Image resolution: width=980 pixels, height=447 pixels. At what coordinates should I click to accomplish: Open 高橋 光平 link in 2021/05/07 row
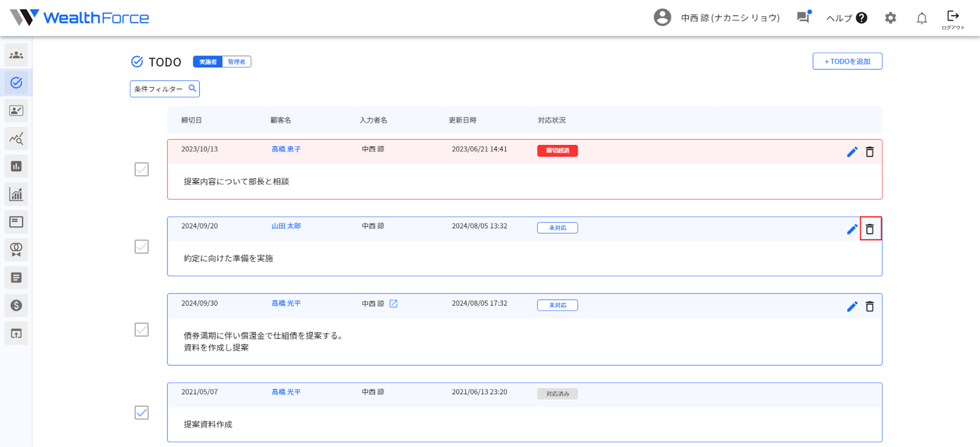tap(286, 393)
